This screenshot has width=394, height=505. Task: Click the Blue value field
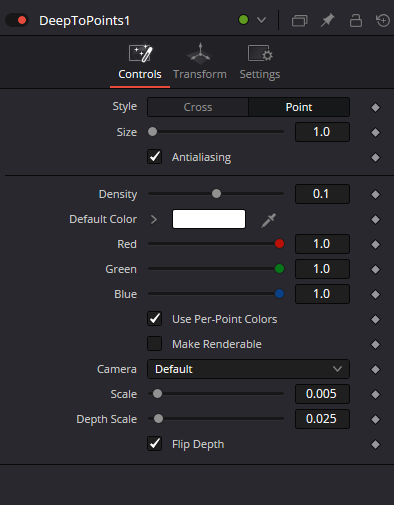[x=322, y=294]
